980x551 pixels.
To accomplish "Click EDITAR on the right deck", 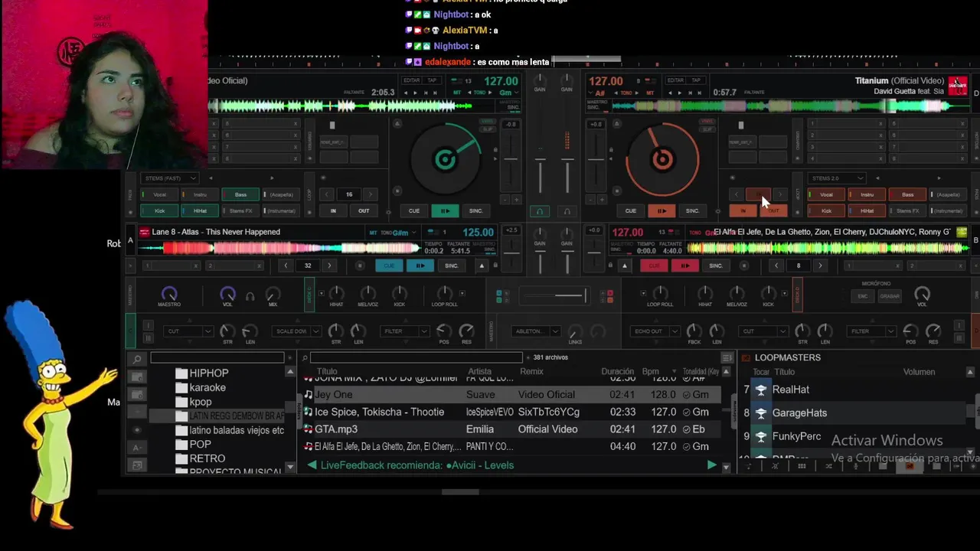I will tap(675, 80).
